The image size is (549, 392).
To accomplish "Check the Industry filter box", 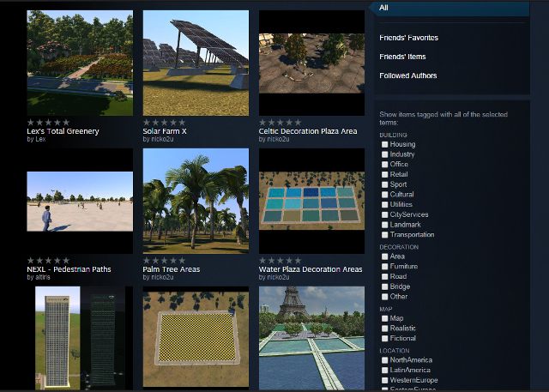I will 385,154.
